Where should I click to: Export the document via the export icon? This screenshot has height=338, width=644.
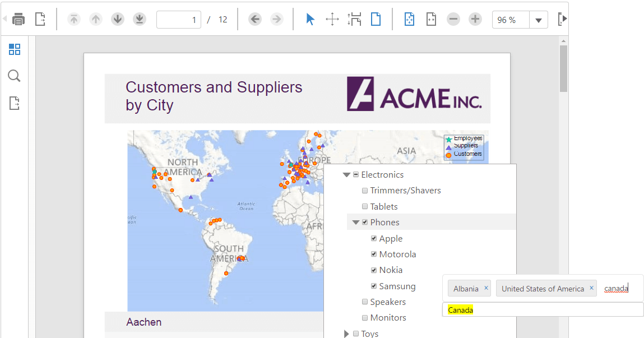click(x=40, y=18)
